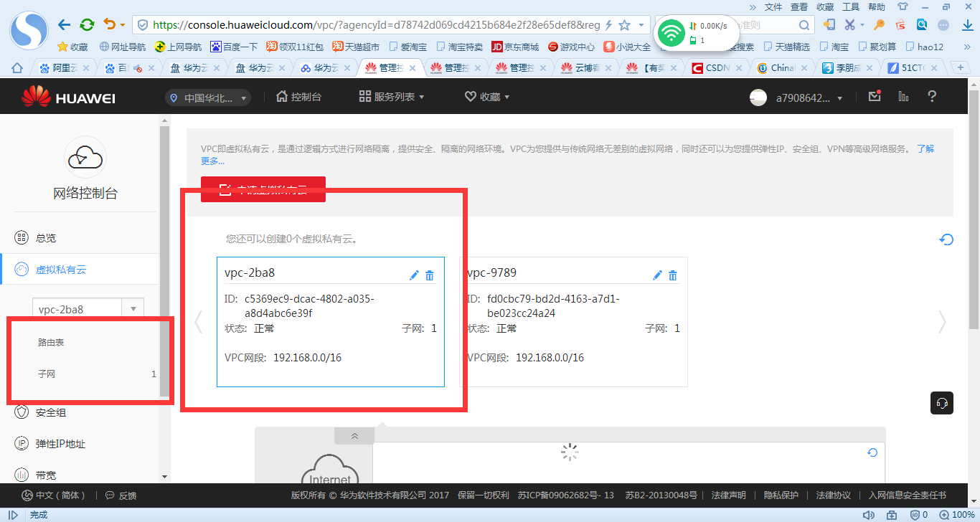Open a new browser tab with plus button
The width and height of the screenshot is (980, 522).
pos(960,67)
